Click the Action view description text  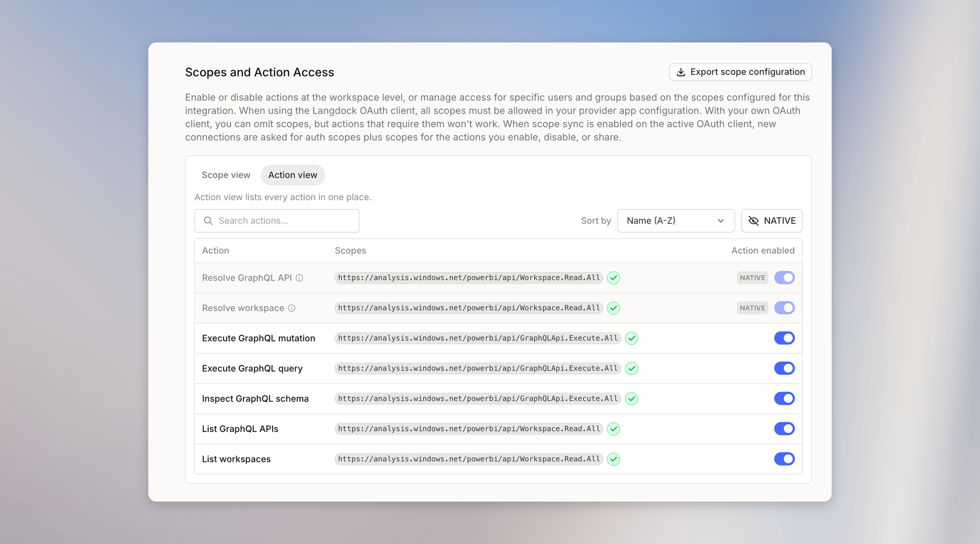(x=283, y=197)
